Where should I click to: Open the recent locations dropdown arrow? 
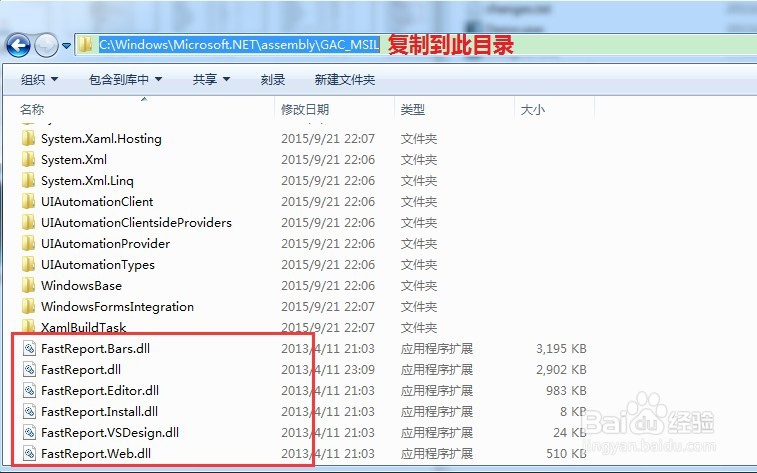(x=67, y=46)
